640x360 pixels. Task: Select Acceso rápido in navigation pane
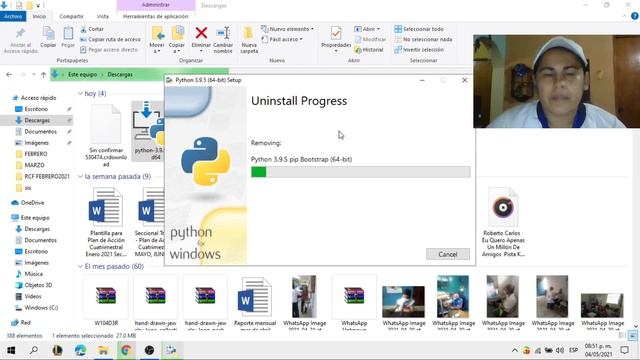click(x=38, y=98)
